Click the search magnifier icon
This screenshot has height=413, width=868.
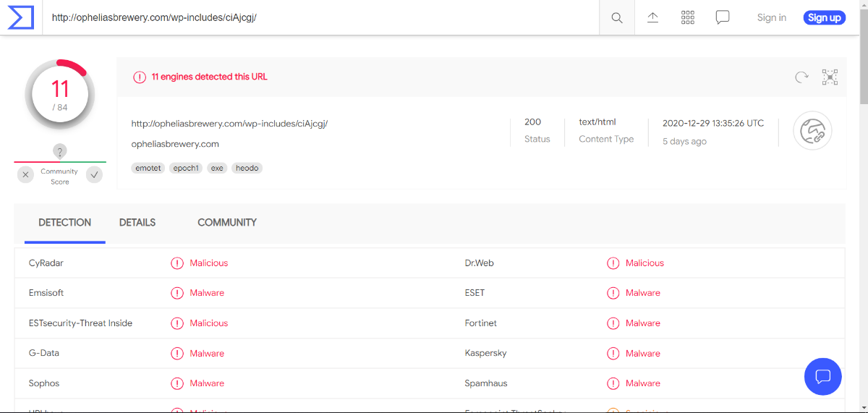pos(617,18)
